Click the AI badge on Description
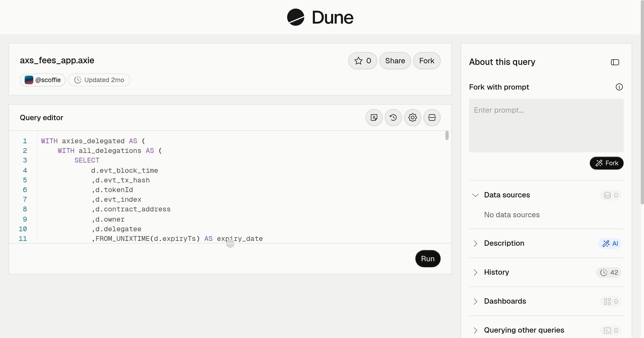644x338 pixels. tap(610, 244)
